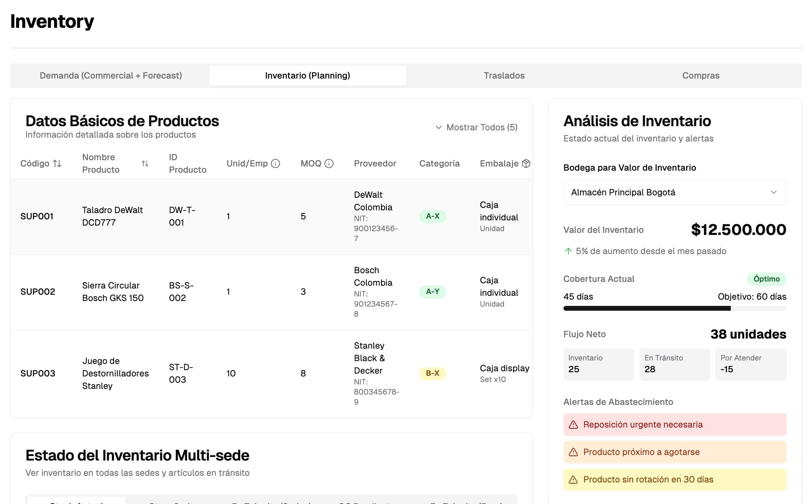Open the Almacén Principal Bogotá warehouse selector

pos(674,192)
